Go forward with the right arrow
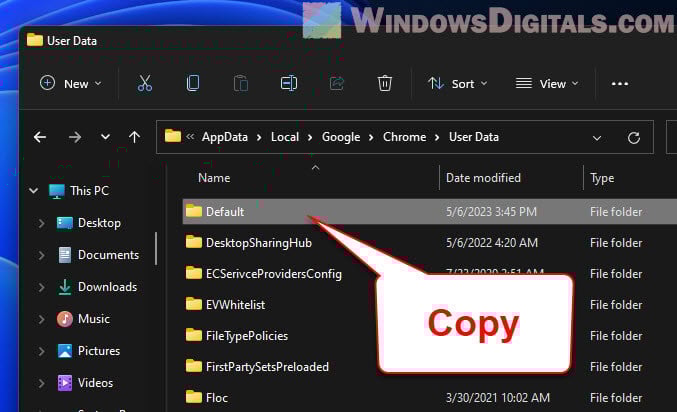Image resolution: width=677 pixels, height=412 pixels. [75, 137]
